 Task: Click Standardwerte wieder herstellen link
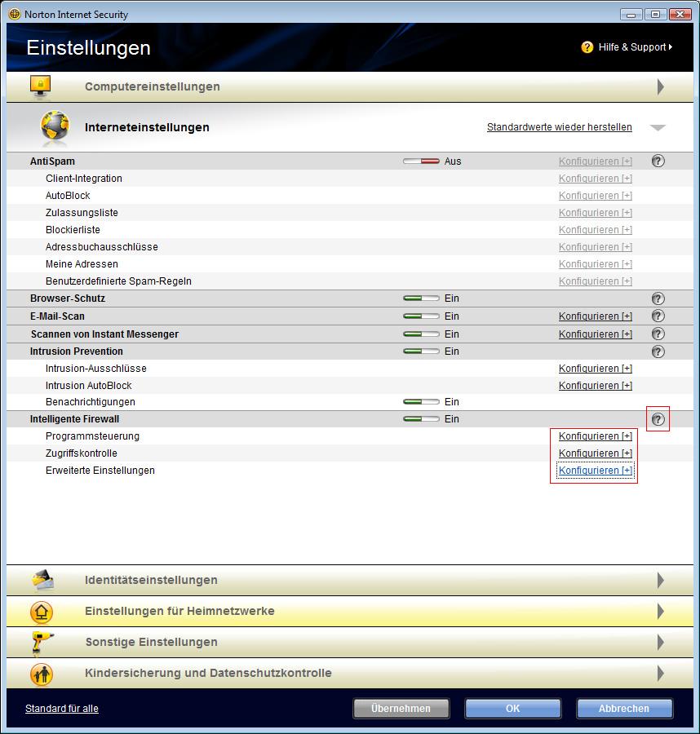(560, 127)
